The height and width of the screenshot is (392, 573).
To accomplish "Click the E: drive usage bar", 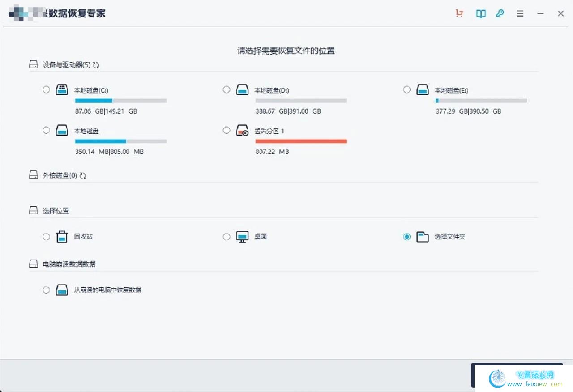I will click(x=482, y=101).
